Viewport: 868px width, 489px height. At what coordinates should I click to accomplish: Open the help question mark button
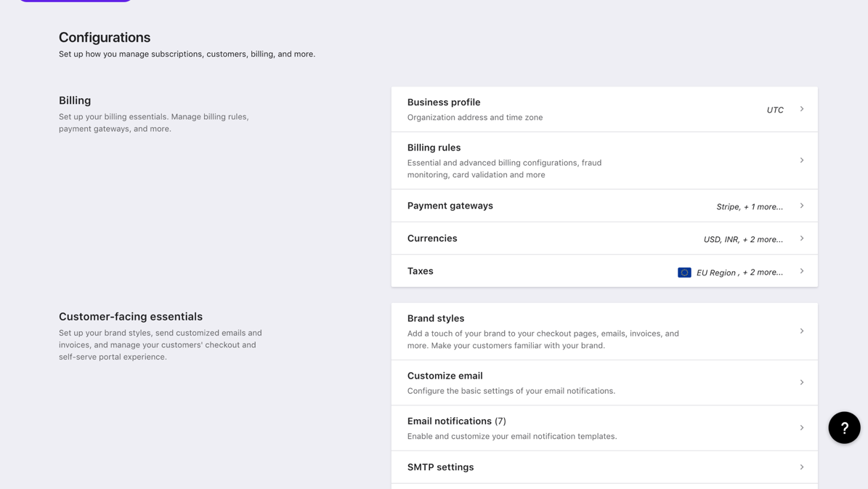844,428
